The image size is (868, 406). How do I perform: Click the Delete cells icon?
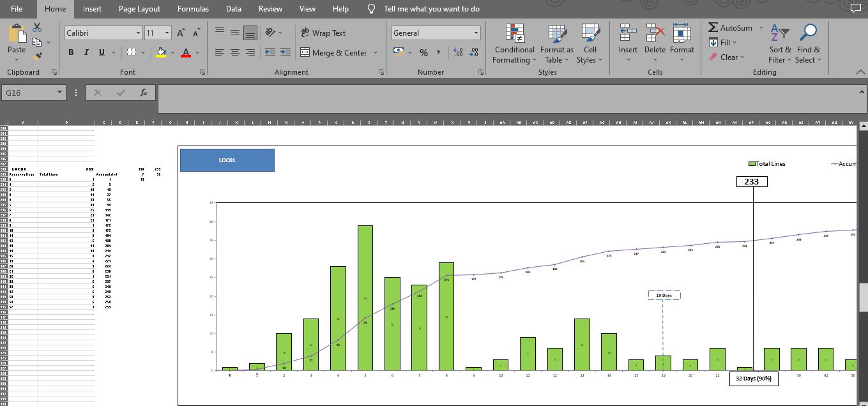click(x=655, y=33)
